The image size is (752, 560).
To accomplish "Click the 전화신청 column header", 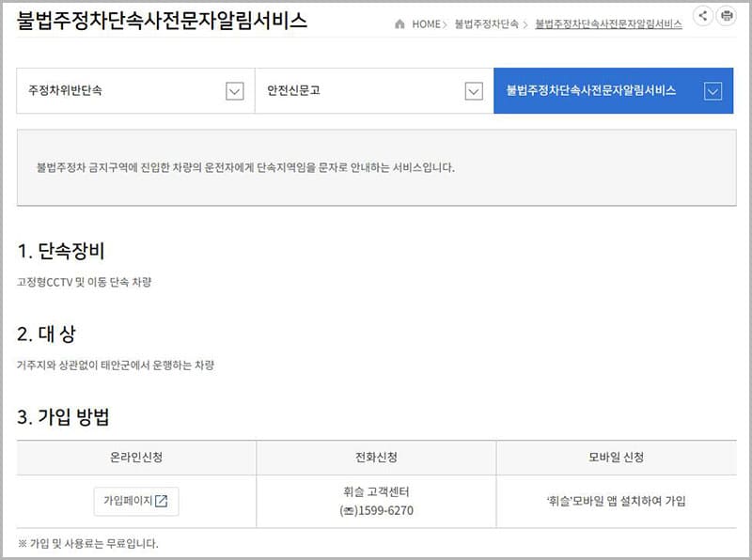I will pyautogui.click(x=376, y=458).
